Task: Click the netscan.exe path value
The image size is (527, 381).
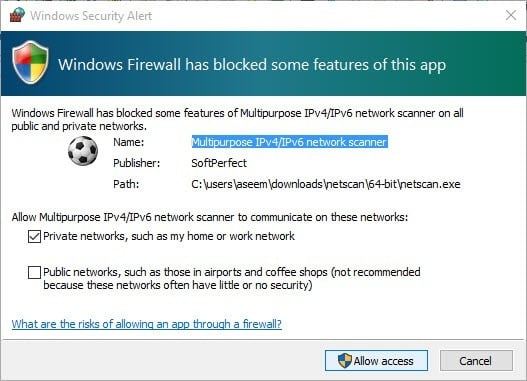Action: tap(326, 184)
